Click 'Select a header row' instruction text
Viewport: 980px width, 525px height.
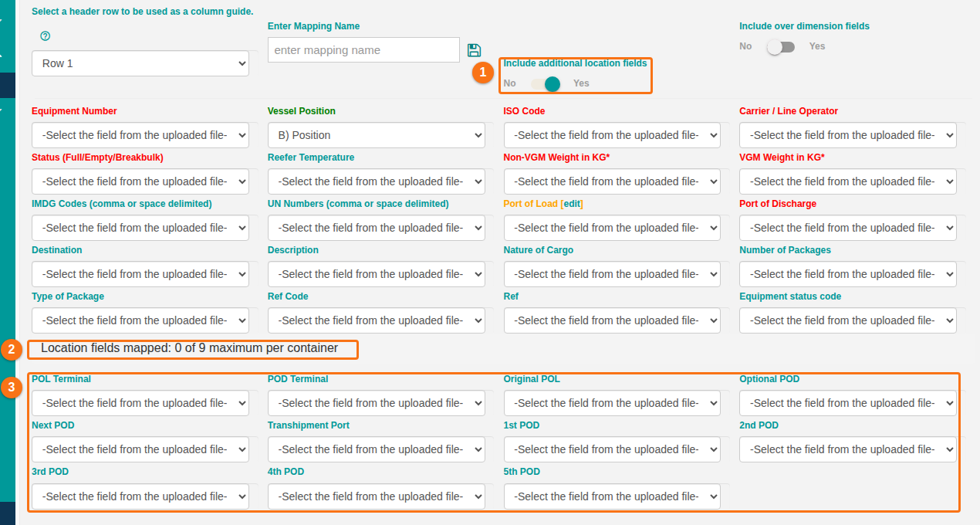click(143, 12)
